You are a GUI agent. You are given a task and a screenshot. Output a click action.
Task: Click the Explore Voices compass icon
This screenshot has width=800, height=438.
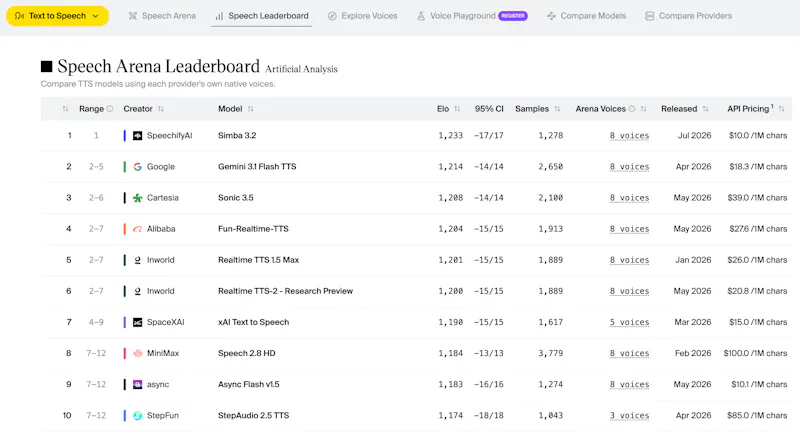click(332, 16)
